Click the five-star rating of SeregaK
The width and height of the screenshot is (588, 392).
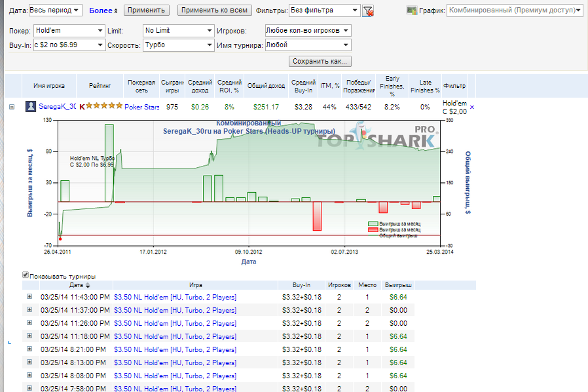104,106
